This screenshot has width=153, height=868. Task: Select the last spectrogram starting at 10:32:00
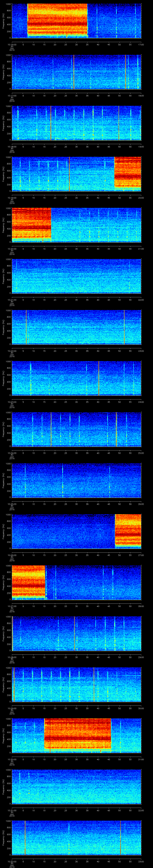point(76,838)
